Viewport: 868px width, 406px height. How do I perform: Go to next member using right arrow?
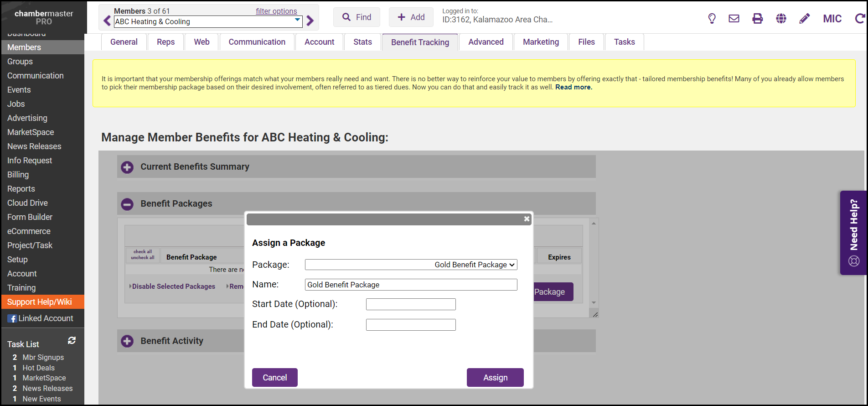point(310,21)
